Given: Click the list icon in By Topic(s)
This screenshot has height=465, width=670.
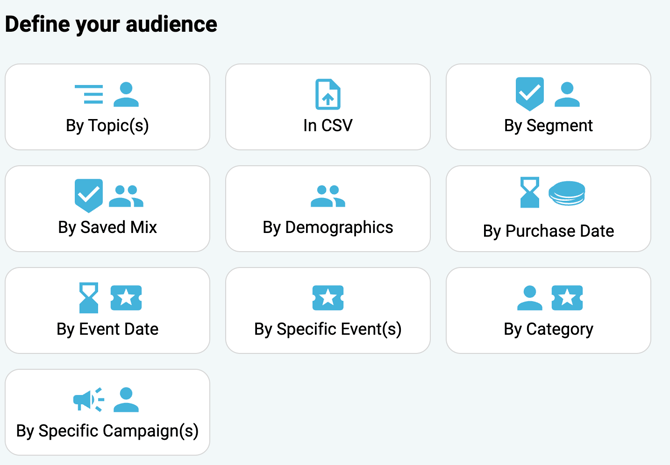Looking at the screenshot, I should click(x=89, y=95).
